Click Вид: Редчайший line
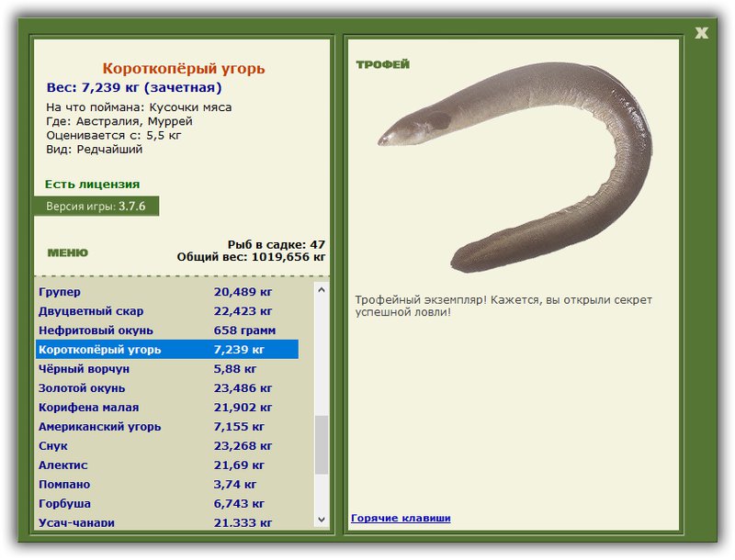This screenshot has width=735, height=560. [x=95, y=150]
